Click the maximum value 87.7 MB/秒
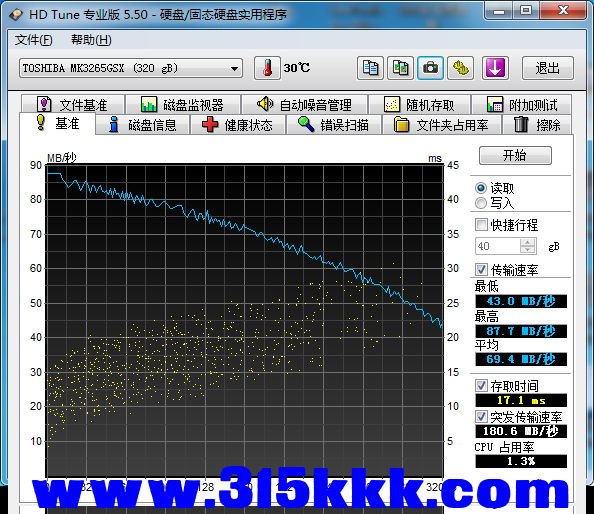The width and height of the screenshot is (594, 514). (521, 331)
